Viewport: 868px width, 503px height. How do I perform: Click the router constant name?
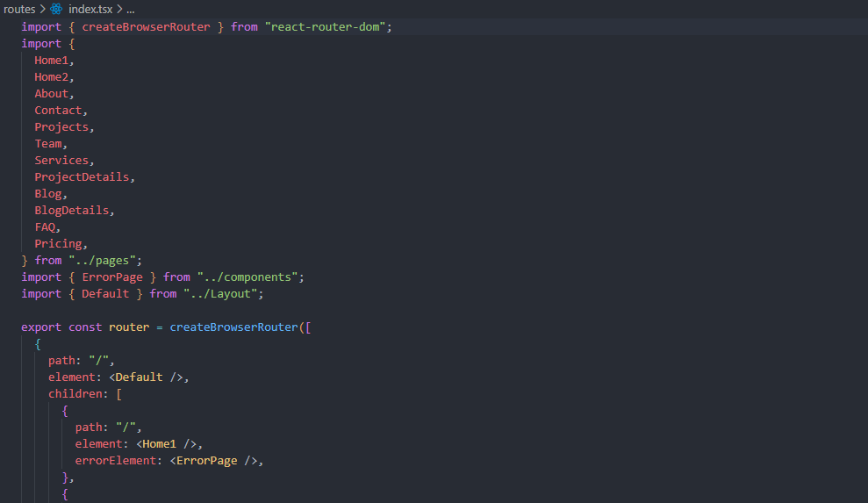[x=129, y=327]
